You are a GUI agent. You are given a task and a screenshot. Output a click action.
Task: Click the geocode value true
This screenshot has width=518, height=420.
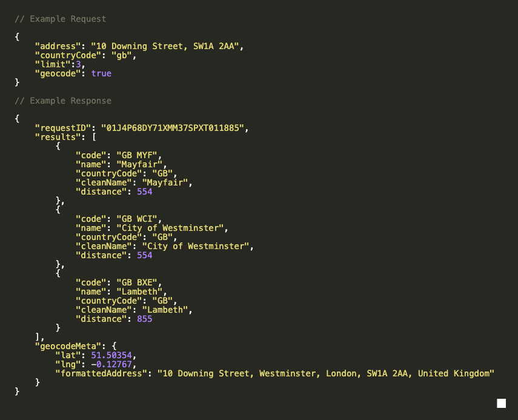click(101, 73)
